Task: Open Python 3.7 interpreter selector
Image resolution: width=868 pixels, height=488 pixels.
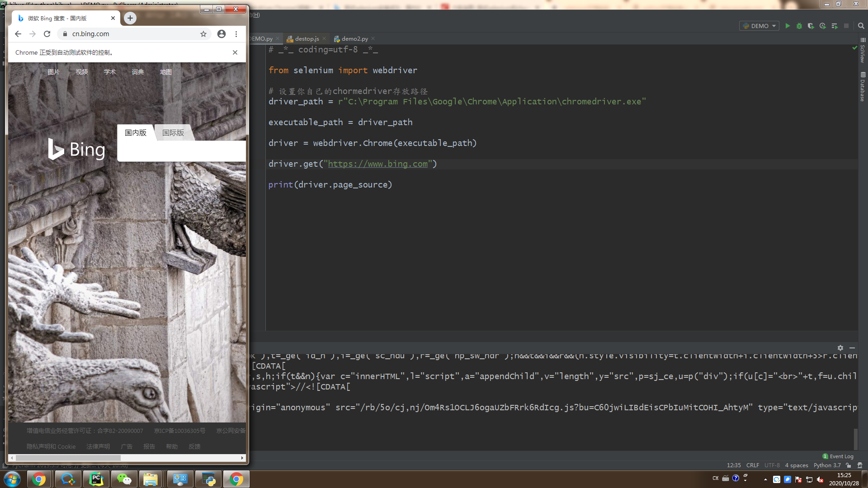Action: click(827, 465)
